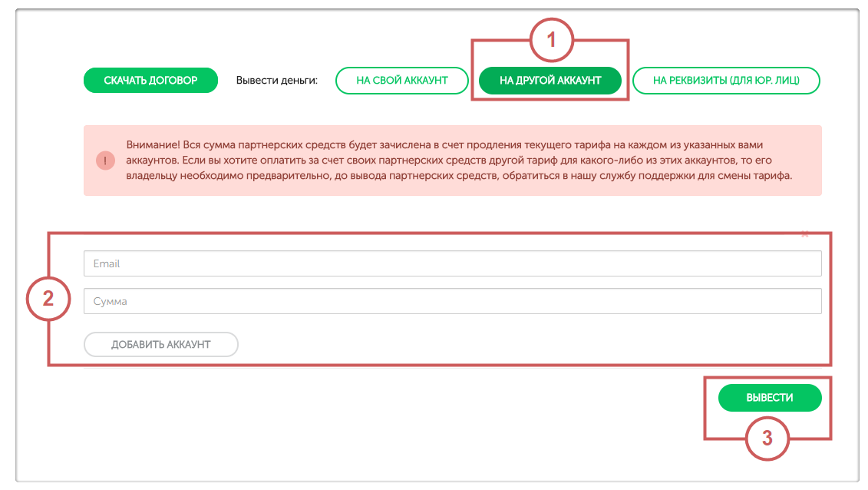Select the На свой аккаунт option
This screenshot has height=490, width=868.
click(x=401, y=81)
